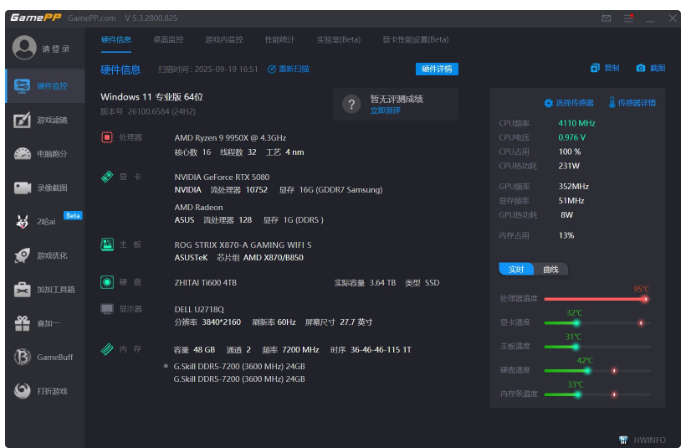Screen dimensions: 684x448
Task: Click the 选择传感器 gear icon
Action: click(x=548, y=103)
